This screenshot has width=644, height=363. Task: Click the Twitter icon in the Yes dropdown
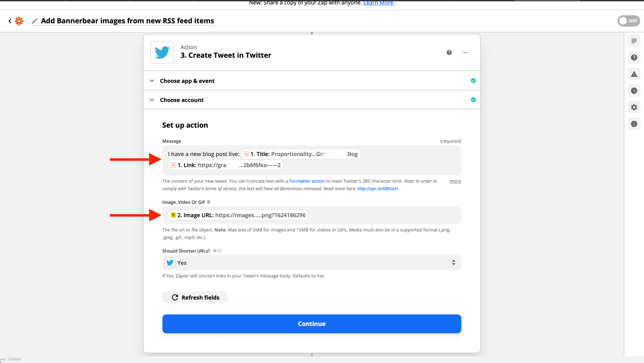tap(170, 263)
